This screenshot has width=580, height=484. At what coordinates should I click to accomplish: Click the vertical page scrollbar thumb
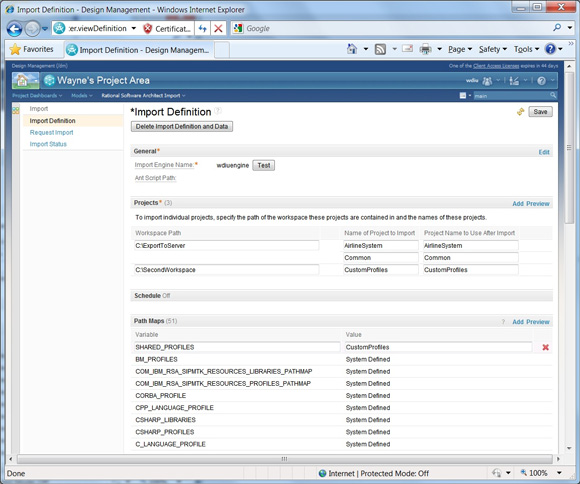tap(569, 148)
